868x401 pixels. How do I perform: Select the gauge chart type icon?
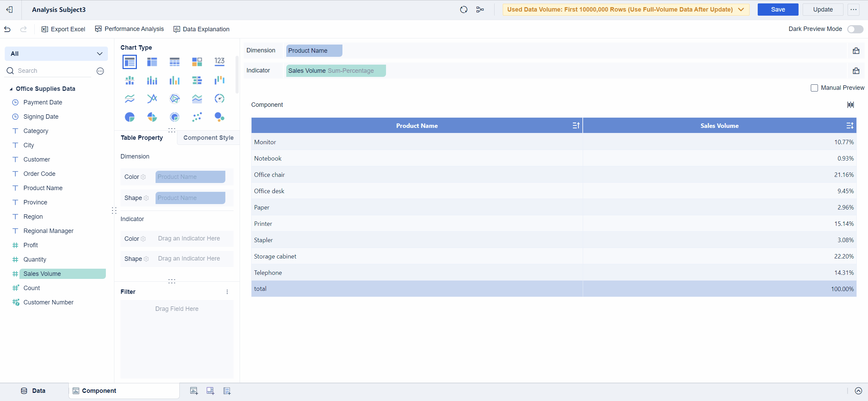tap(219, 99)
